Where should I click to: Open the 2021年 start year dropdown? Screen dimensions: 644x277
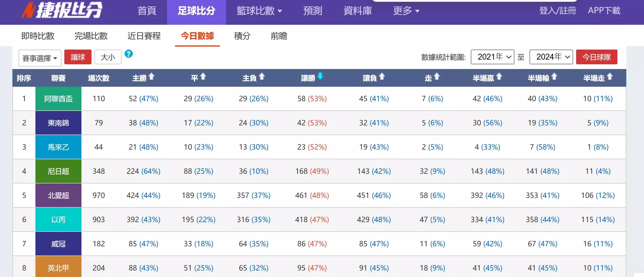[x=492, y=57]
